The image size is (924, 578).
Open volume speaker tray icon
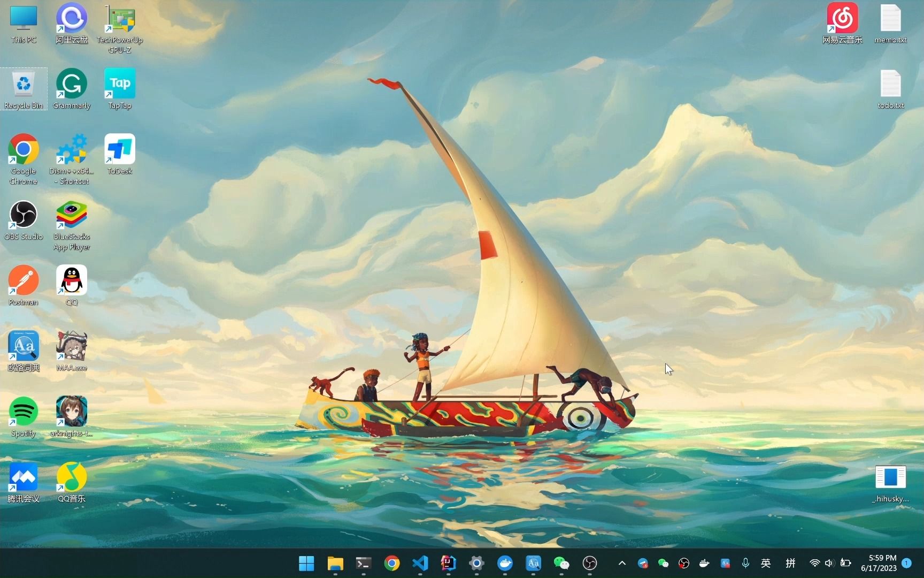(x=829, y=563)
